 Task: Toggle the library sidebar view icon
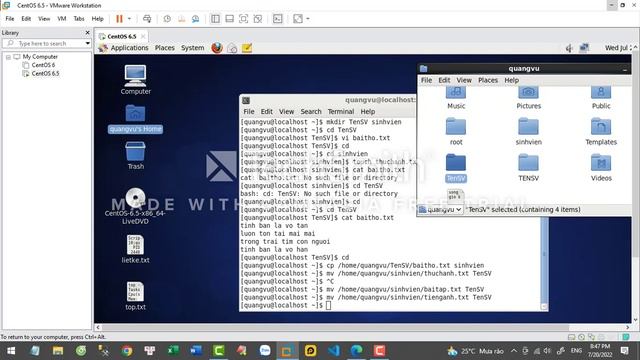point(215,19)
